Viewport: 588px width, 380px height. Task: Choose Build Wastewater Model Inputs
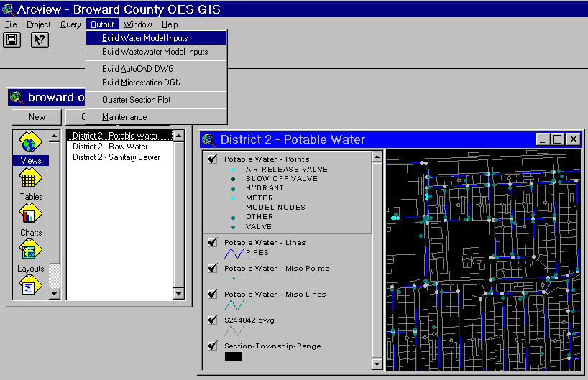[157, 52]
